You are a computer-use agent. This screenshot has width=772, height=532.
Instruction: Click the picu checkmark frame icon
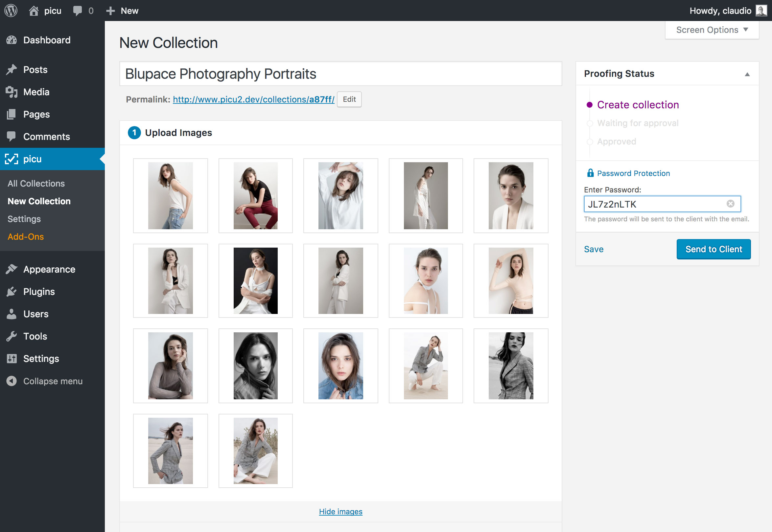click(12, 159)
